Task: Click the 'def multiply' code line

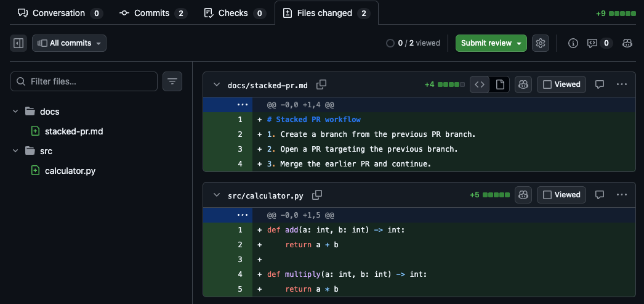Action: (347, 274)
